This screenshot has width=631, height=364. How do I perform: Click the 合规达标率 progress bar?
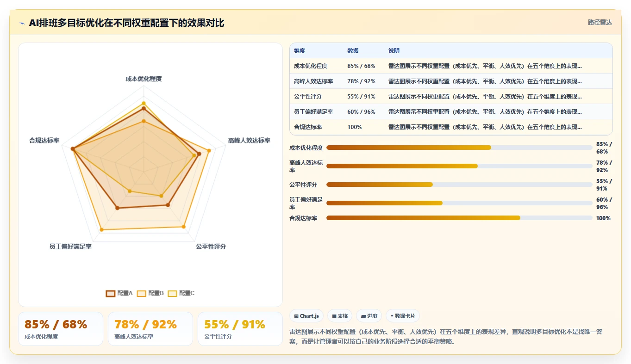459,218
